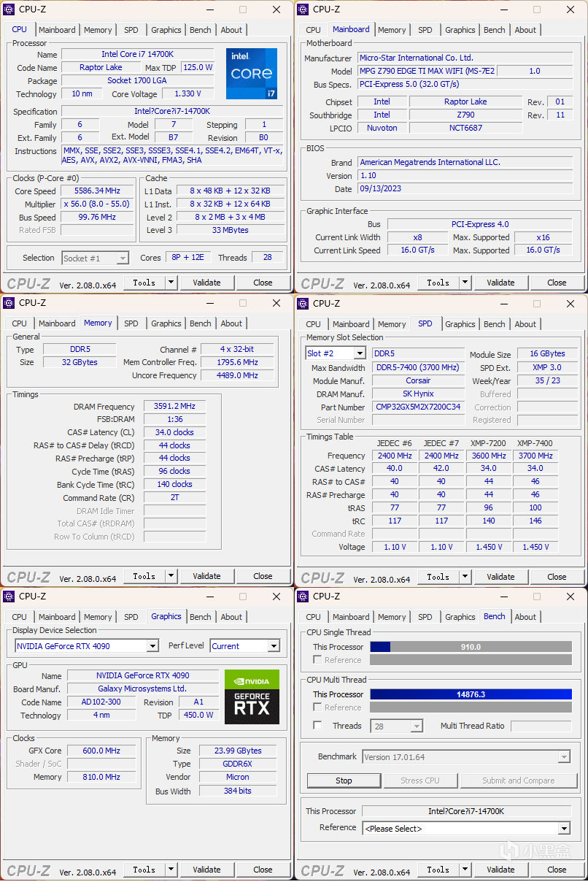Screen dimensions: 588x882
Task: Enable the Reference checkbox under CPU Multi Thread
Action: tap(317, 707)
